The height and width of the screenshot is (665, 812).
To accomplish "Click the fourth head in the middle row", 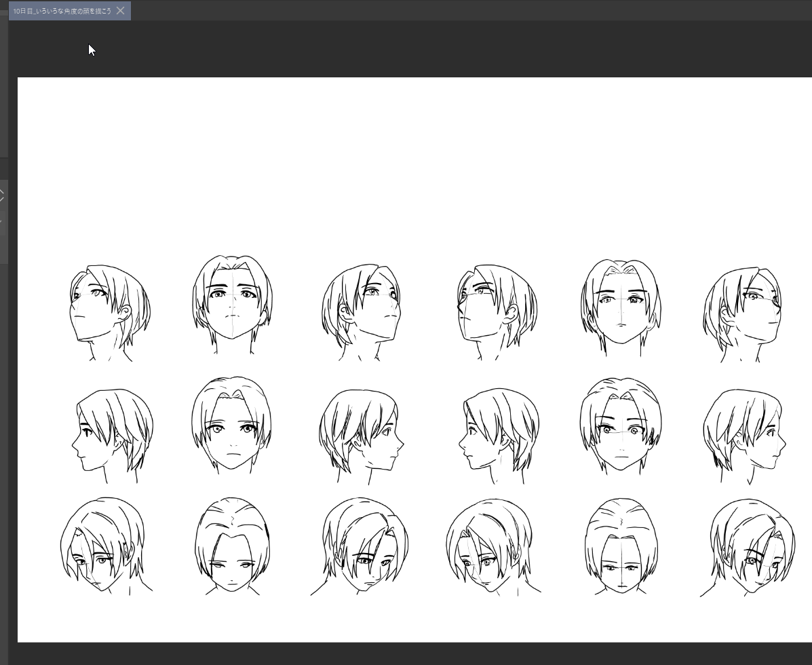I will 499,431.
